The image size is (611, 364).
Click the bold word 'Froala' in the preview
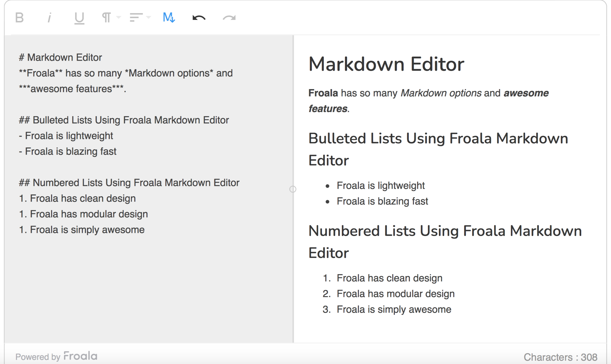tap(323, 93)
